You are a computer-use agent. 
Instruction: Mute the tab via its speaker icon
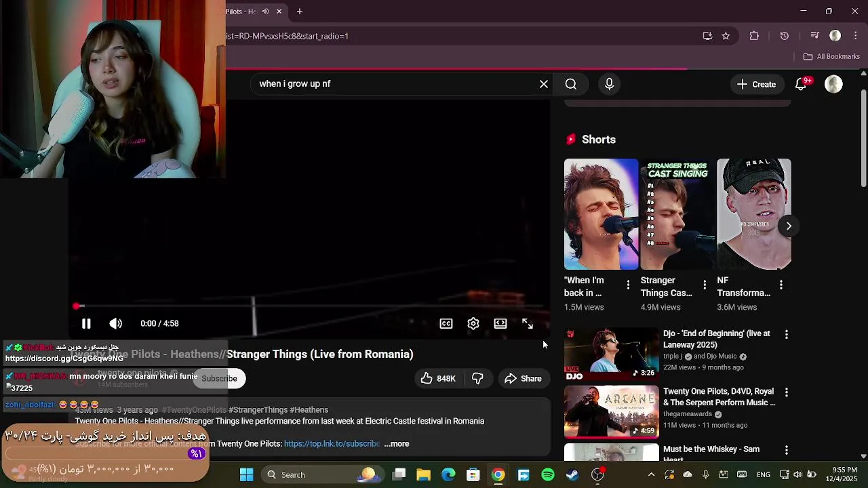[x=265, y=12]
